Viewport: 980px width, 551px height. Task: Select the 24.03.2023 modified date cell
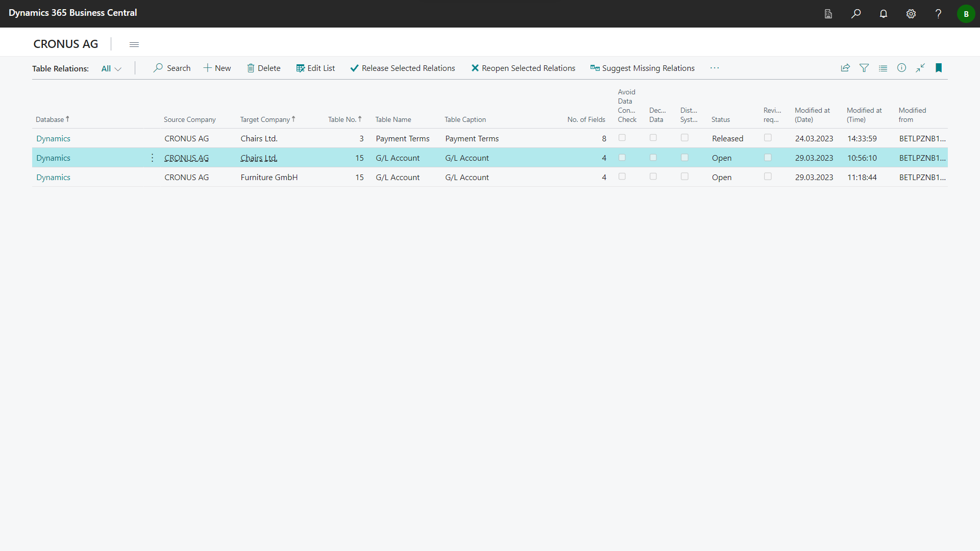point(814,139)
